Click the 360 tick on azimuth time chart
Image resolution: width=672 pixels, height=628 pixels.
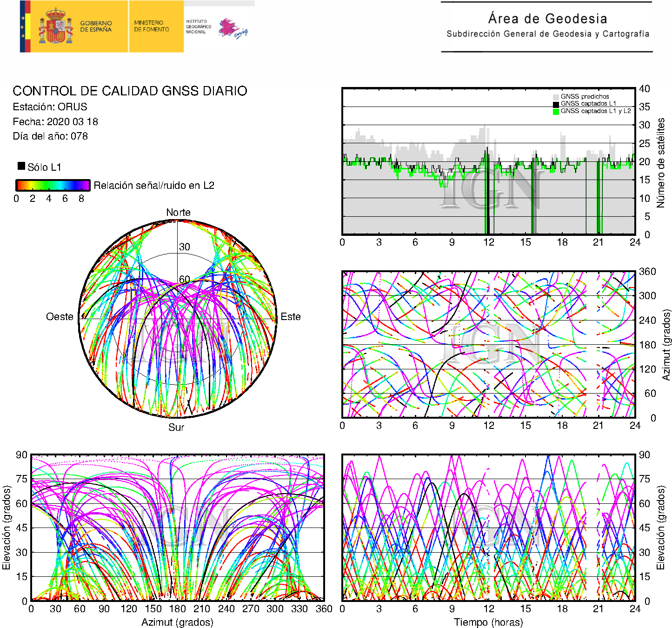647,271
